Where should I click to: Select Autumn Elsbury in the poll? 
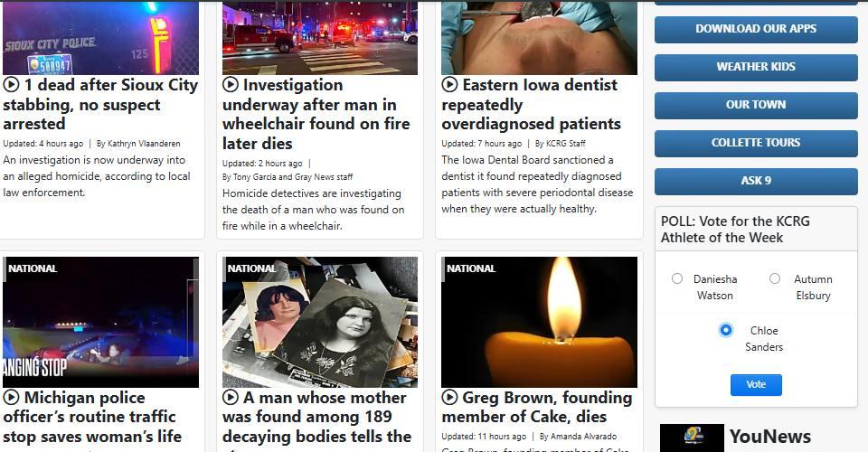pos(775,278)
